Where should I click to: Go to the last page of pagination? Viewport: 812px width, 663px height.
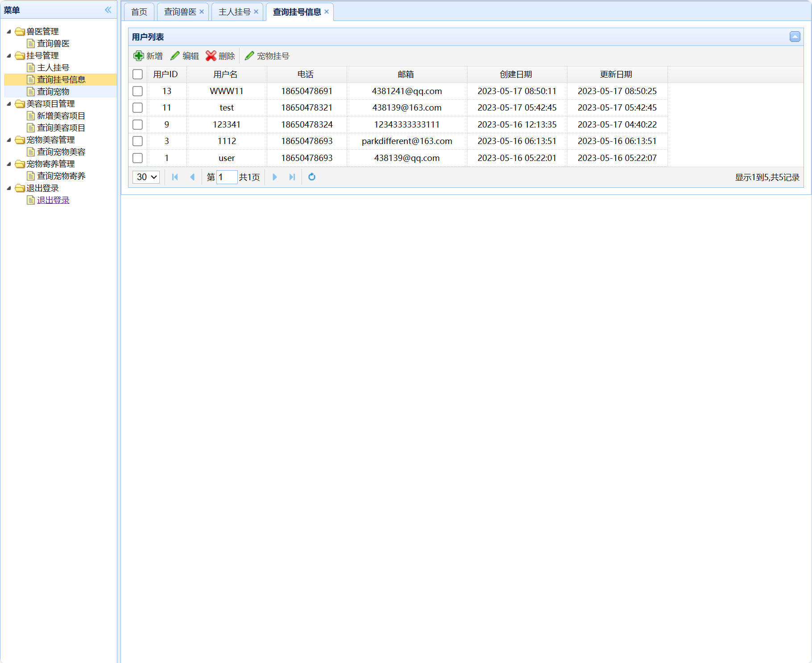click(292, 177)
